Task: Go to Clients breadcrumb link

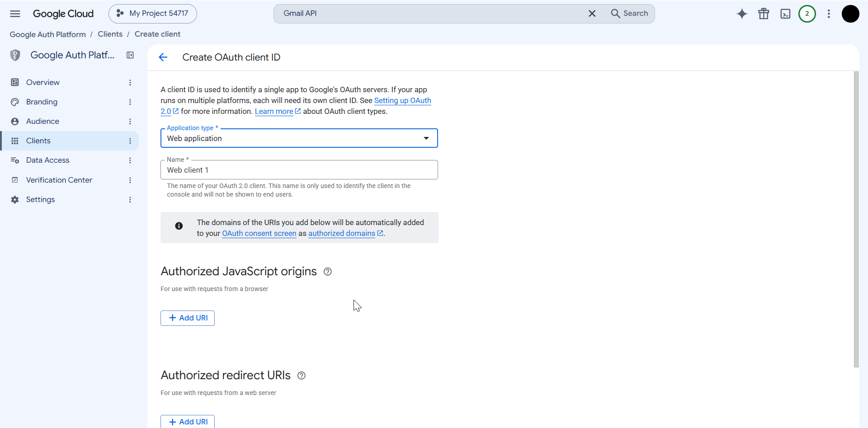Action: (x=110, y=34)
